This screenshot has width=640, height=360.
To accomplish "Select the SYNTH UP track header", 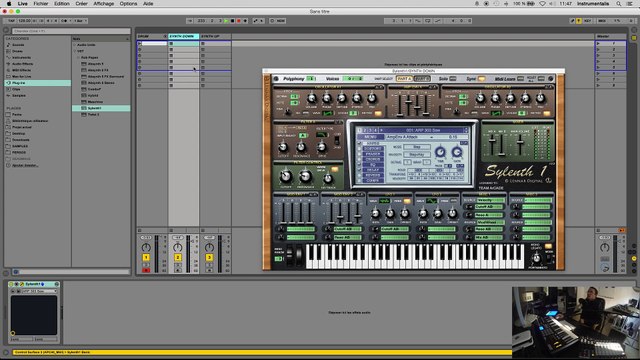I will point(215,36).
